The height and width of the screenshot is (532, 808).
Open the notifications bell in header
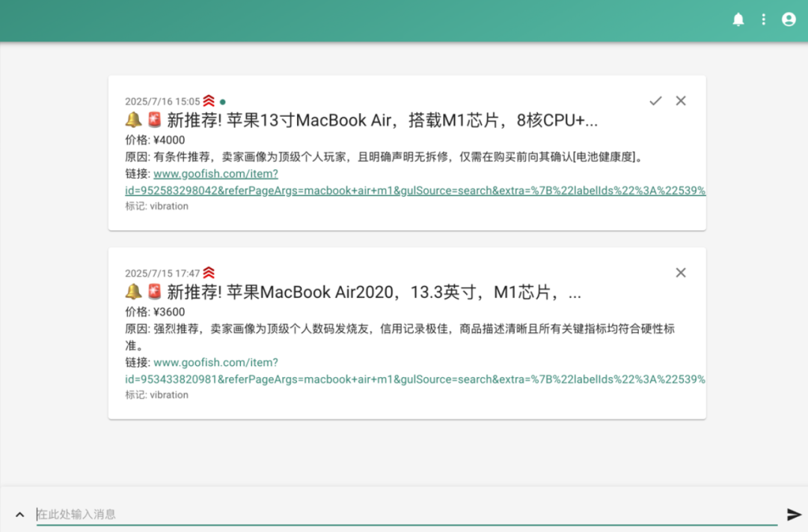(x=738, y=19)
